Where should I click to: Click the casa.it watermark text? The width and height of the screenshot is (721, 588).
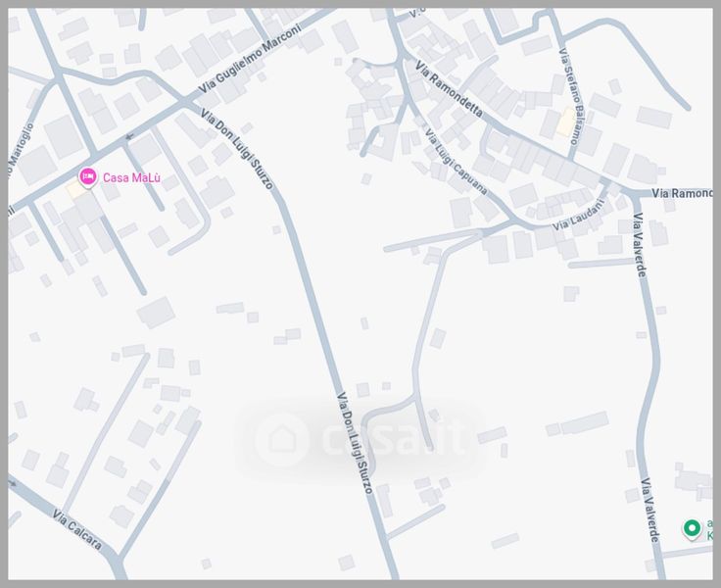coord(393,438)
